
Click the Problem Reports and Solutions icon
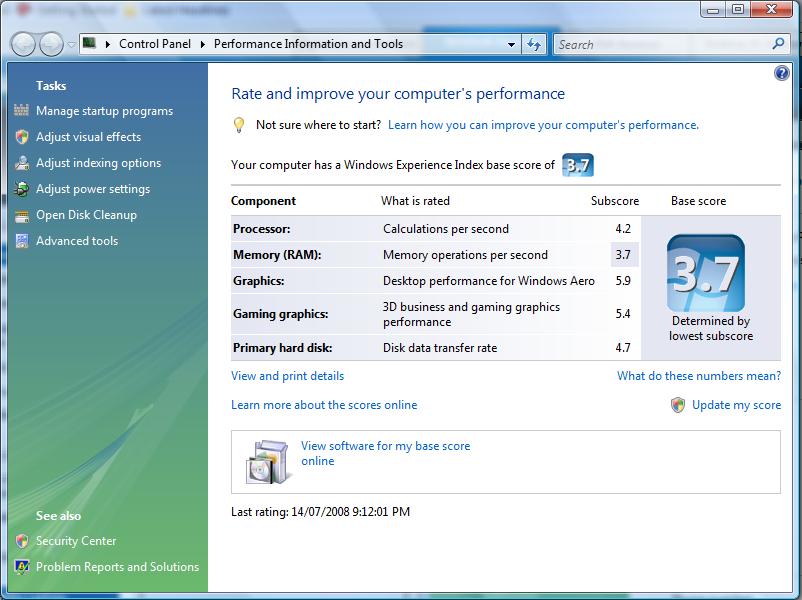(x=21, y=567)
